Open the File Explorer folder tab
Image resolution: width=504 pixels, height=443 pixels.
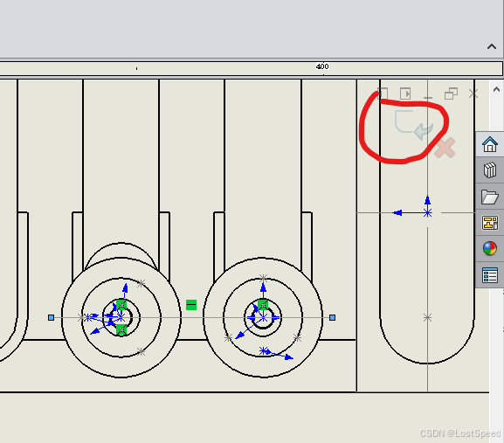(490, 197)
